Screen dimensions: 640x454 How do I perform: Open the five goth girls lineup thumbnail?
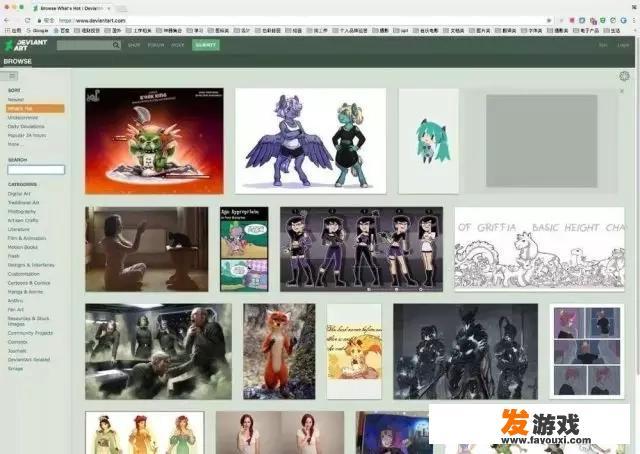[x=361, y=249]
